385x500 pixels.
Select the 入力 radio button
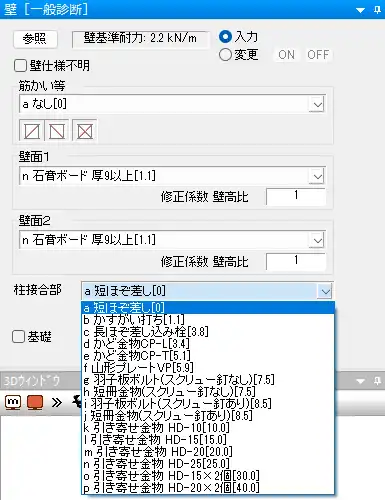point(225,37)
